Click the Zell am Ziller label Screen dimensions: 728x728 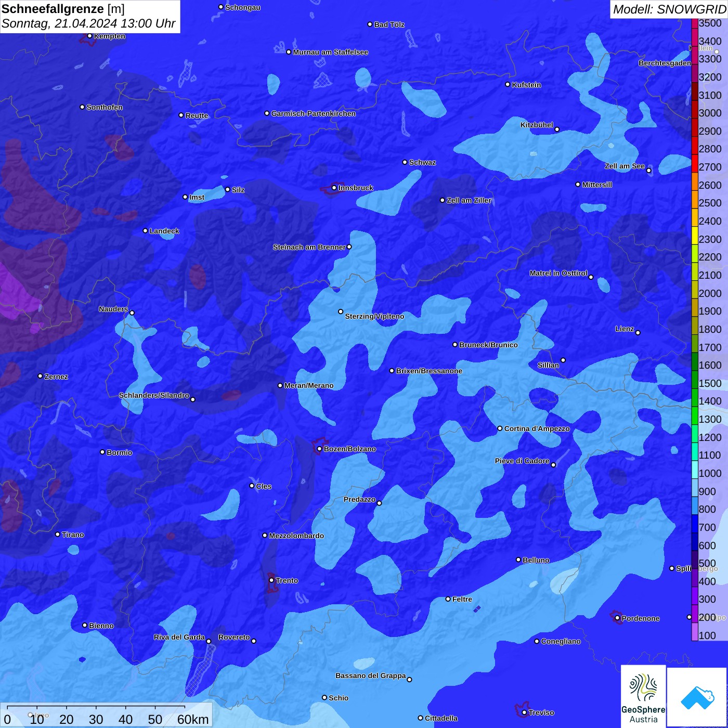pos(469,200)
